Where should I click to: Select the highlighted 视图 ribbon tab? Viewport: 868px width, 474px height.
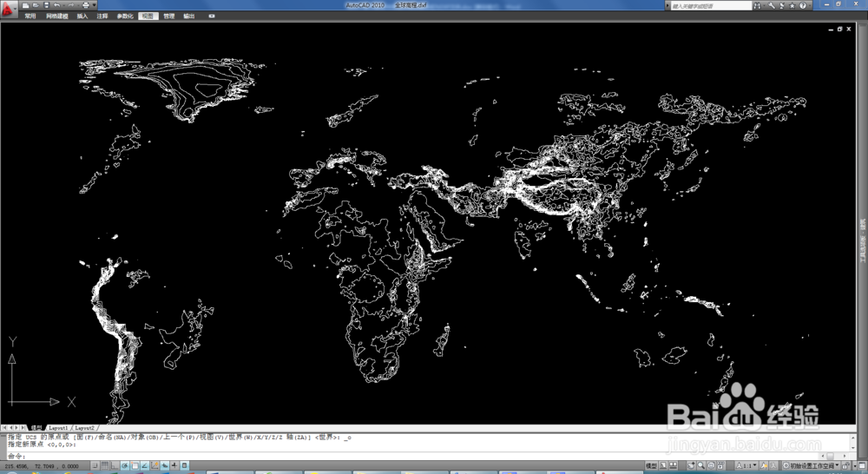[148, 16]
